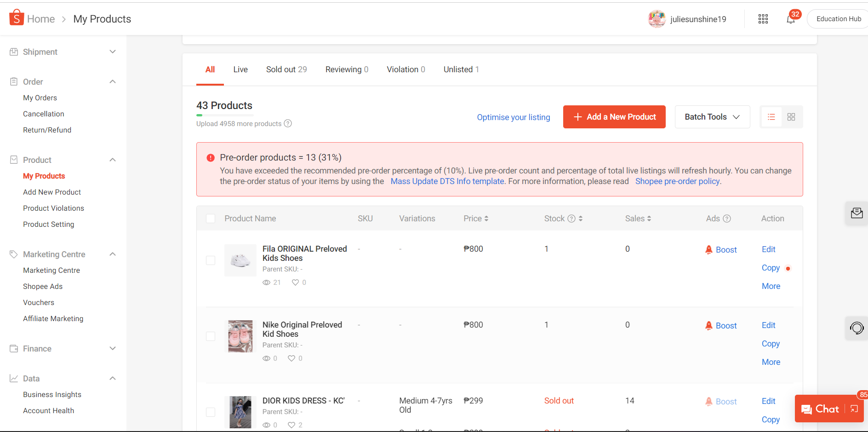This screenshot has height=432, width=868.
Task: Click the Shopee logo icon
Action: 17,18
